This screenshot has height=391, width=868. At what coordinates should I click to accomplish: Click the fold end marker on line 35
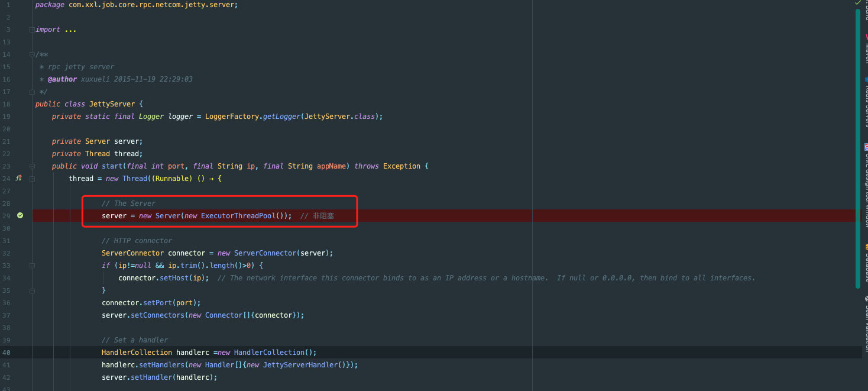tap(32, 290)
